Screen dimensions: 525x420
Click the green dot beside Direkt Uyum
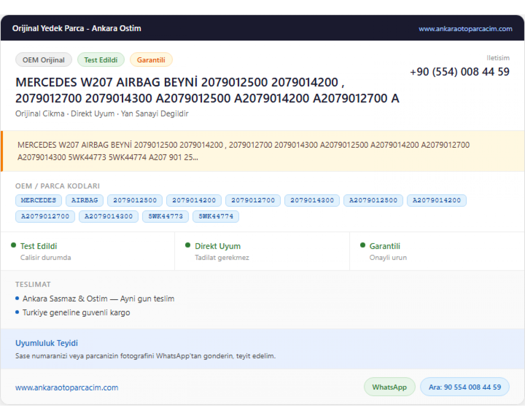[x=188, y=245]
